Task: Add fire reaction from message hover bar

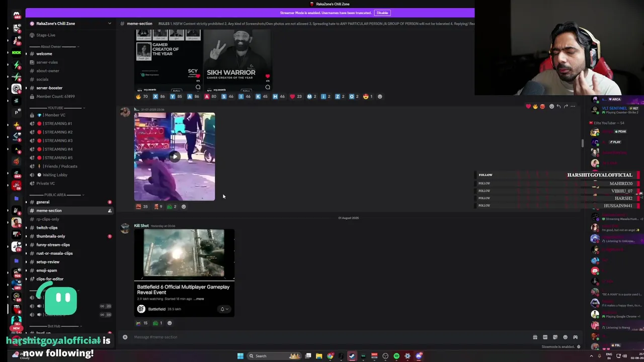Action: pyautogui.click(x=535, y=106)
